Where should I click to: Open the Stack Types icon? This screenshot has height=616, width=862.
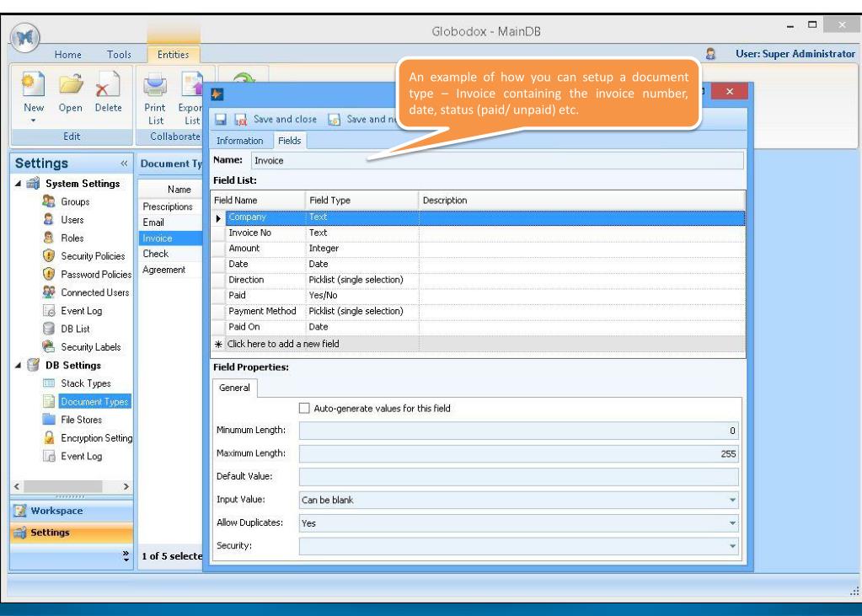49,383
